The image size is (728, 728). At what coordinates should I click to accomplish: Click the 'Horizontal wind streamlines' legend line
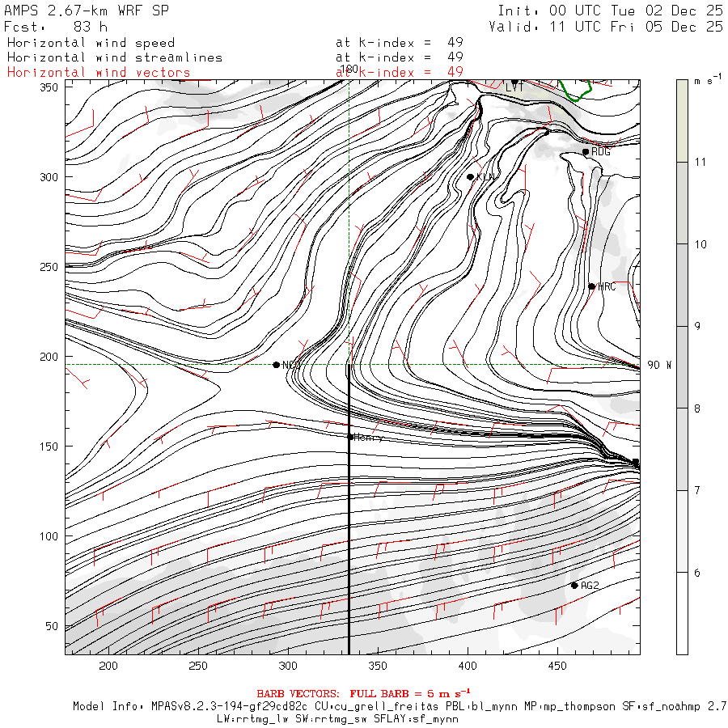[x=115, y=57]
